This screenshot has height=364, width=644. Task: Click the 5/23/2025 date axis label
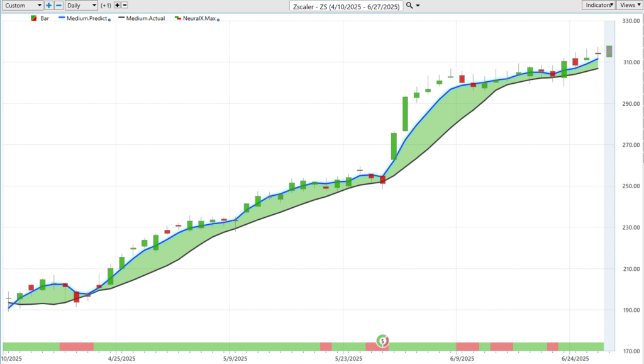point(348,359)
